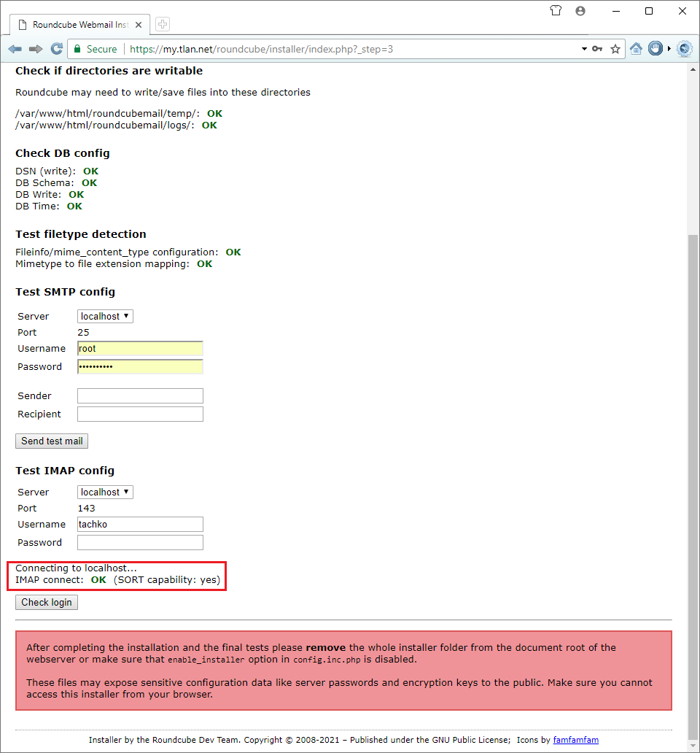Reload the page with the refresh icon
700x753 pixels.
tap(56, 49)
